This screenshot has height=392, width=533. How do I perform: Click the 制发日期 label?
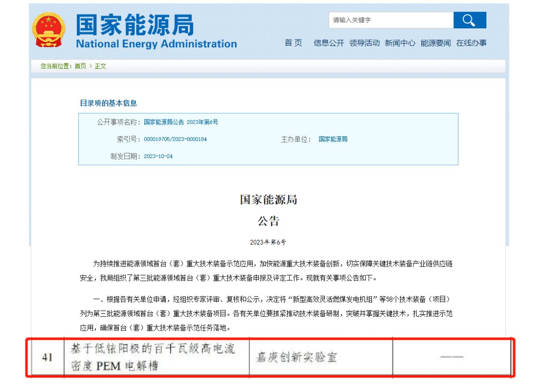tap(125, 156)
